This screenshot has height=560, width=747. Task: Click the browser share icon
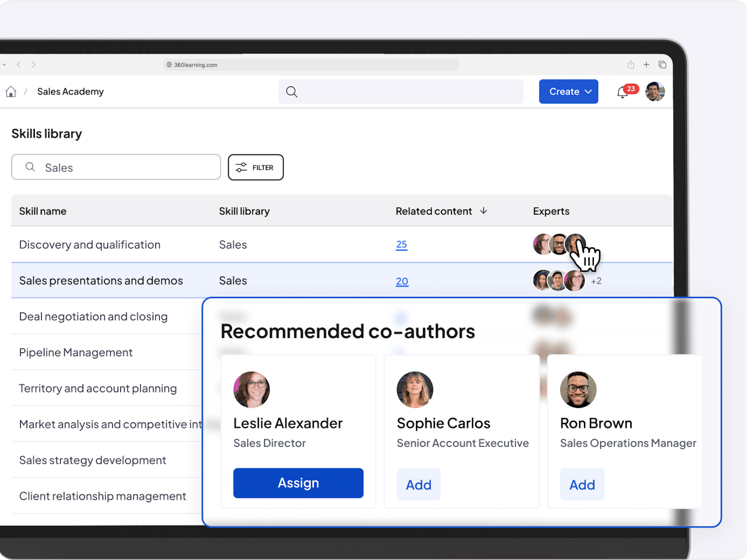point(631,64)
